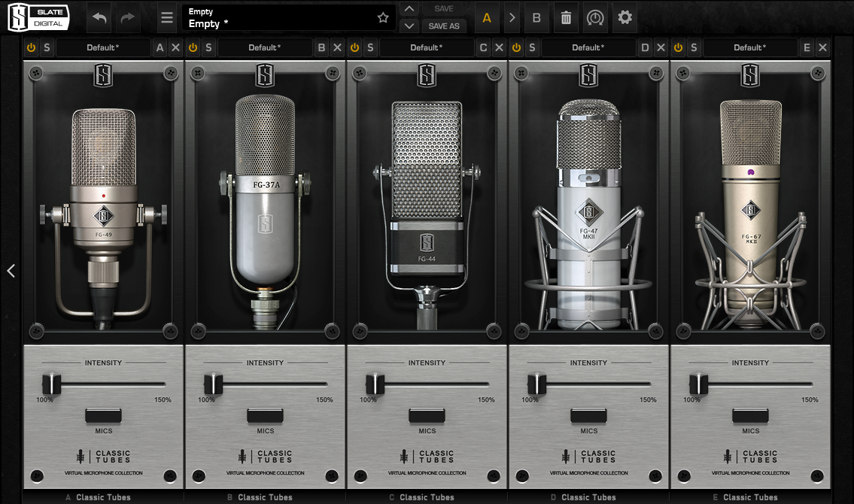Image resolution: width=854 pixels, height=504 pixels.
Task: Click the history clock icon in the toolbar
Action: pos(595,17)
